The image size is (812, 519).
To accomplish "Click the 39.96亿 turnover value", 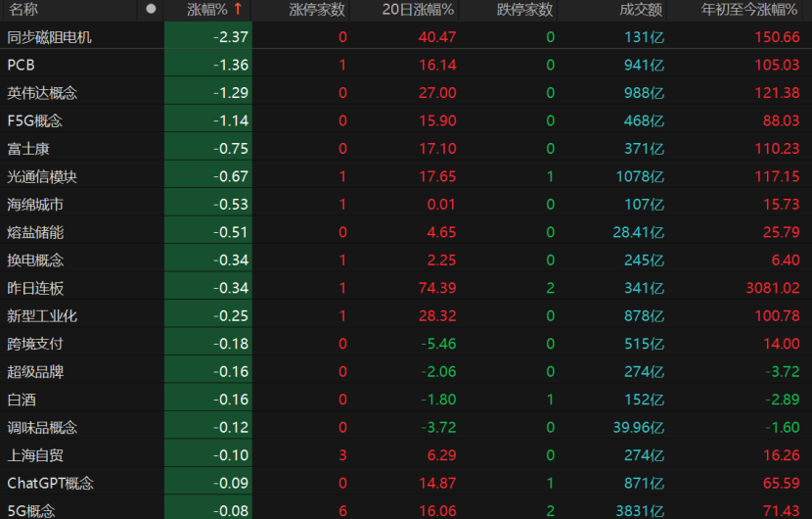I will [x=639, y=427].
